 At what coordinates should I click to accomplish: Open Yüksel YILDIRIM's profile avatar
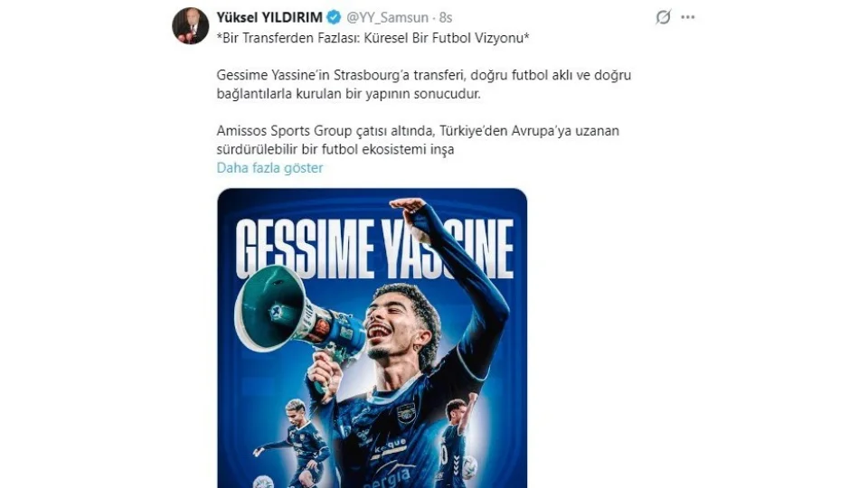tap(190, 25)
